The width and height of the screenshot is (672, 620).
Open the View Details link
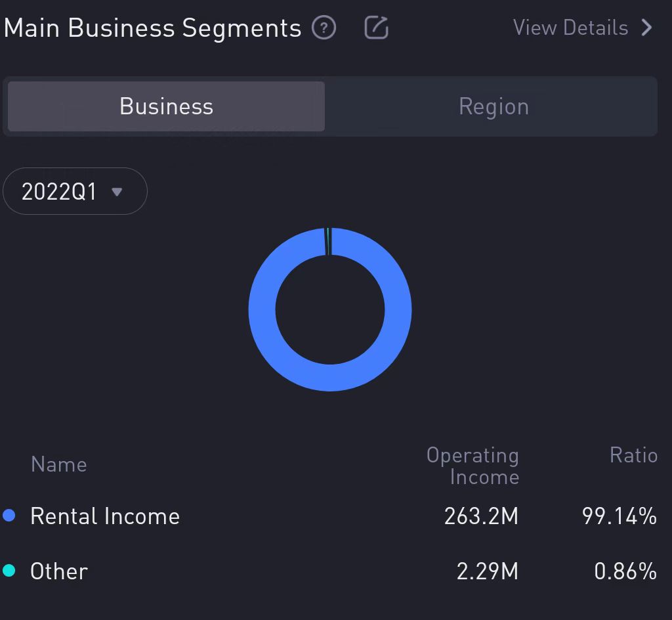point(570,28)
